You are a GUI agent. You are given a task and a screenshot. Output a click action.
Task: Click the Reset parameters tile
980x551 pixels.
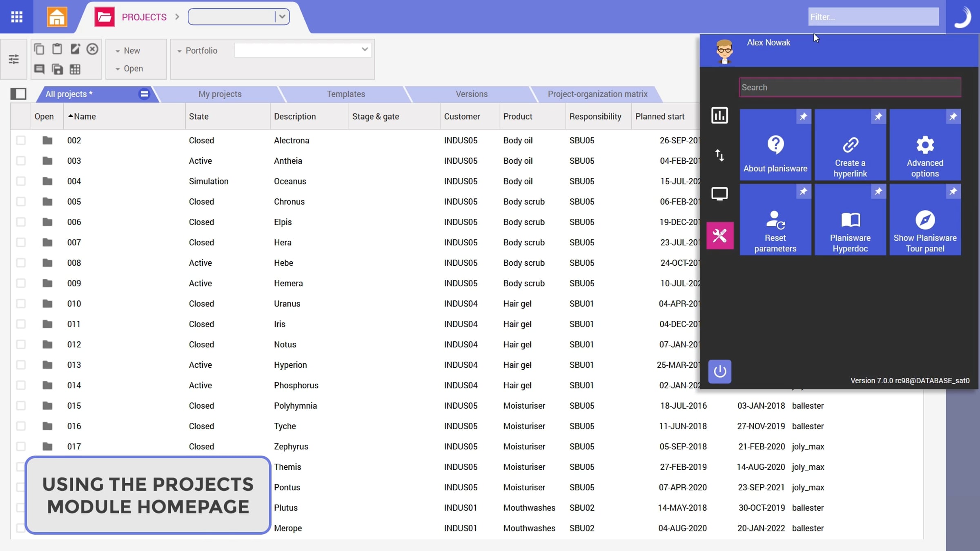click(x=775, y=220)
